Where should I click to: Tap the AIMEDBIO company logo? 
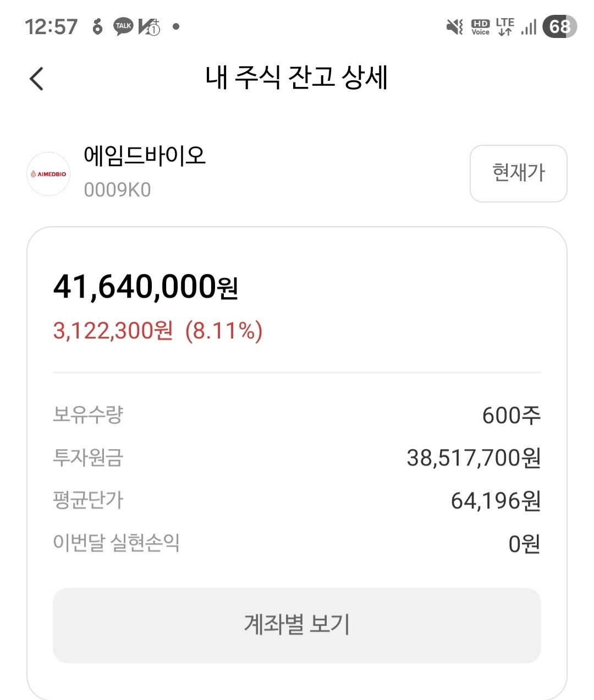click(48, 174)
